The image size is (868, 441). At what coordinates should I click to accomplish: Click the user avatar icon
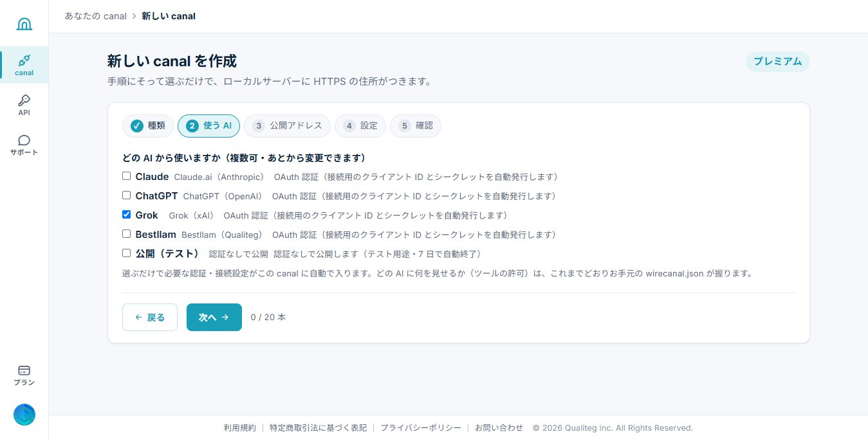pos(24,415)
